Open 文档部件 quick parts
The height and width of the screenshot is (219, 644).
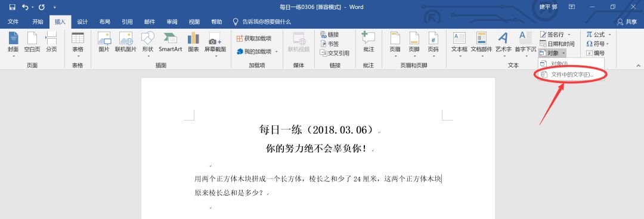481,44
